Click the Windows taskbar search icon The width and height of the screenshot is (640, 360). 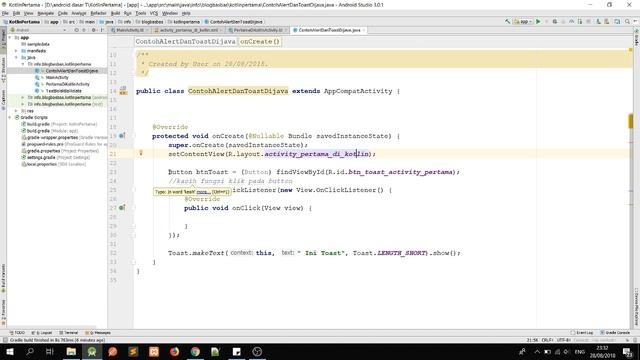click(x=30, y=351)
